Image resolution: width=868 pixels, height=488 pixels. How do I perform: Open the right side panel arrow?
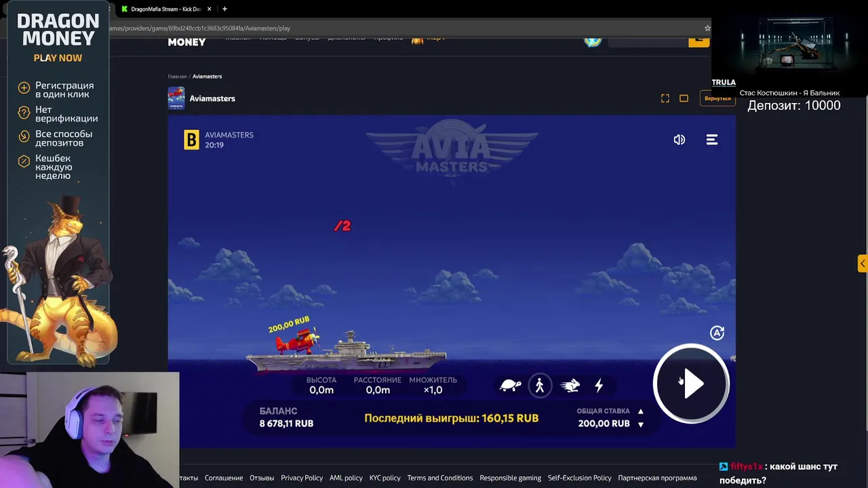pos(862,264)
